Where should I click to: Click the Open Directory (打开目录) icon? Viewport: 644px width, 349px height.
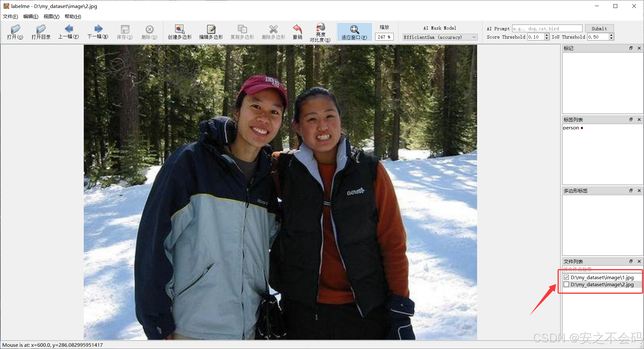coord(41,30)
